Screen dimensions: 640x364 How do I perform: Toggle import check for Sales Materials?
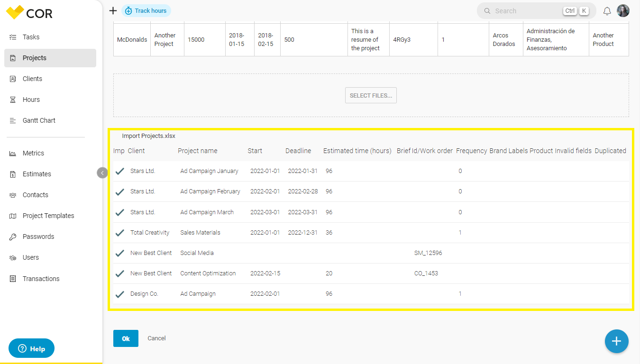[119, 233]
